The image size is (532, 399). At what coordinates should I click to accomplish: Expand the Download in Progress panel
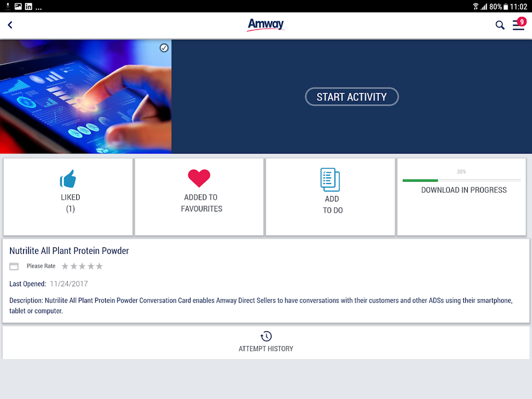click(461, 190)
